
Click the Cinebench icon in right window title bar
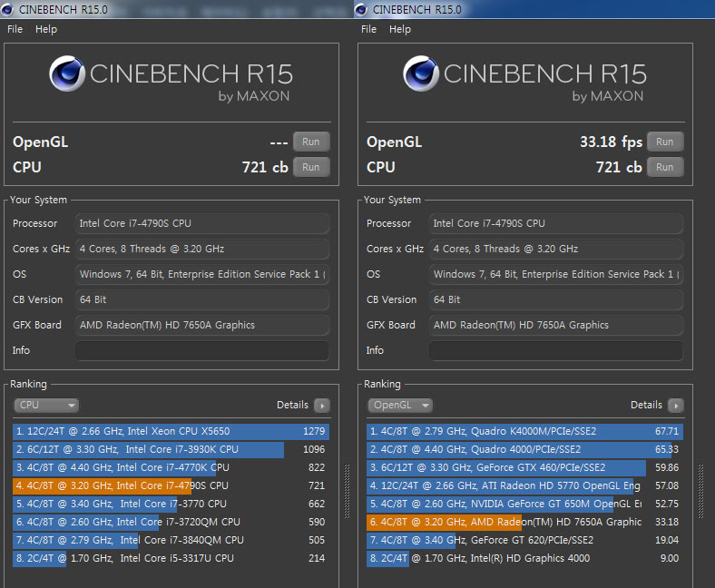click(361, 10)
